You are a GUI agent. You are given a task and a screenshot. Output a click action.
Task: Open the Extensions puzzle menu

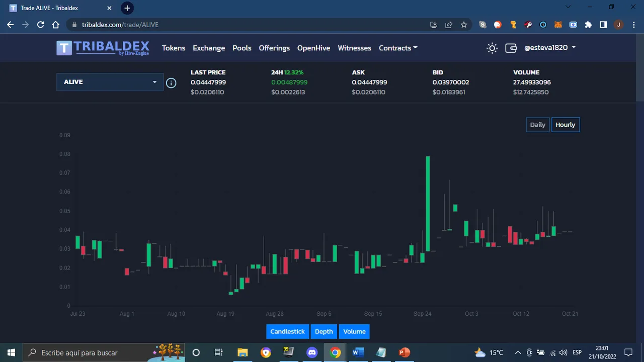[x=588, y=25]
